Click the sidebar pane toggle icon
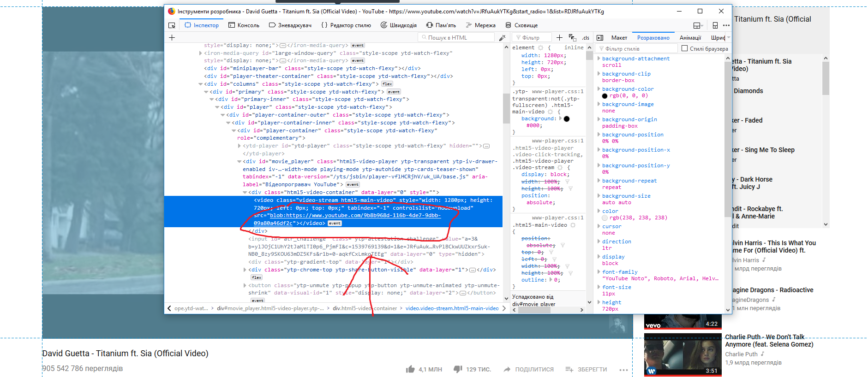 (x=600, y=38)
